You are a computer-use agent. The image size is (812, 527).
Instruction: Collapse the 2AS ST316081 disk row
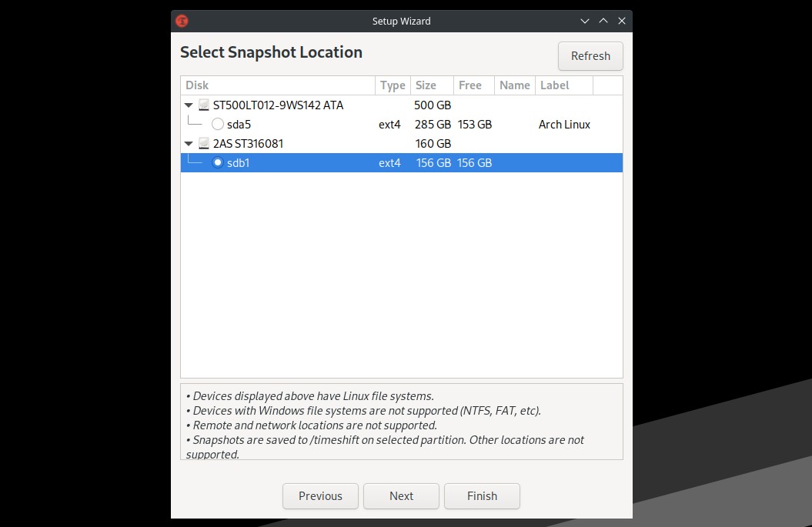coord(189,143)
